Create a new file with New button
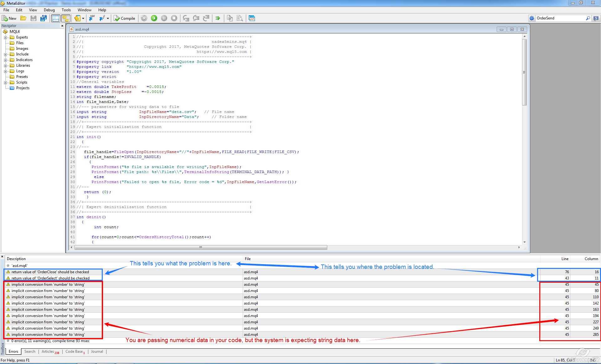This screenshot has width=601, height=364. coord(9,18)
